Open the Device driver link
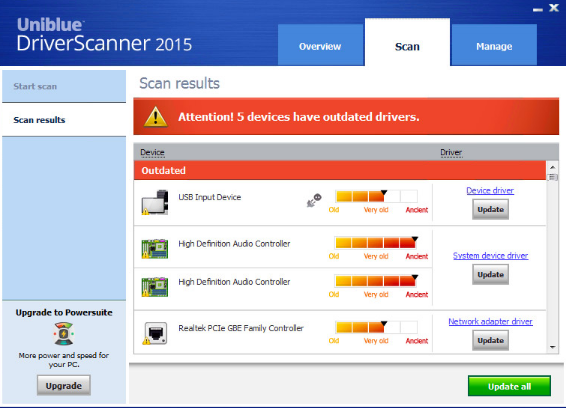The height and width of the screenshot is (408, 566). pyautogui.click(x=490, y=190)
